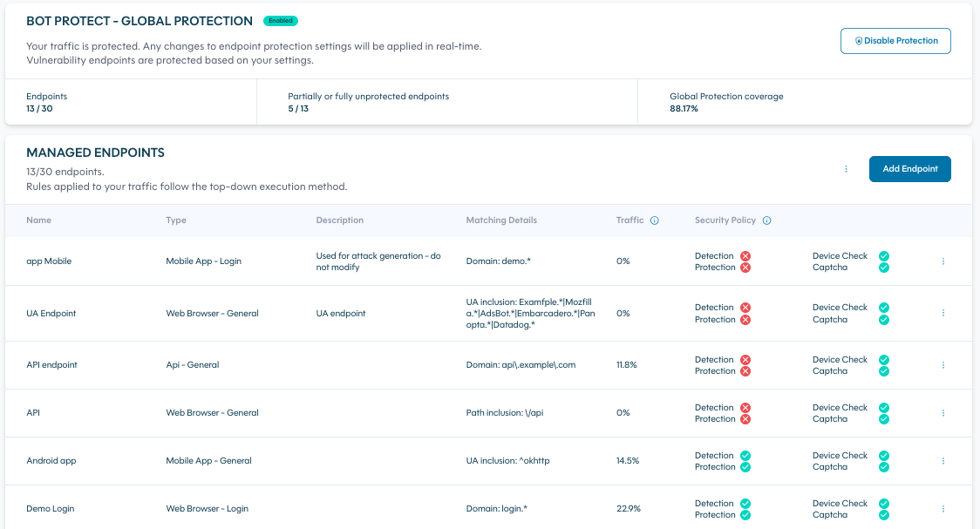The width and height of the screenshot is (980, 529).
Task: Click the Enabled status badge
Action: [x=280, y=21]
